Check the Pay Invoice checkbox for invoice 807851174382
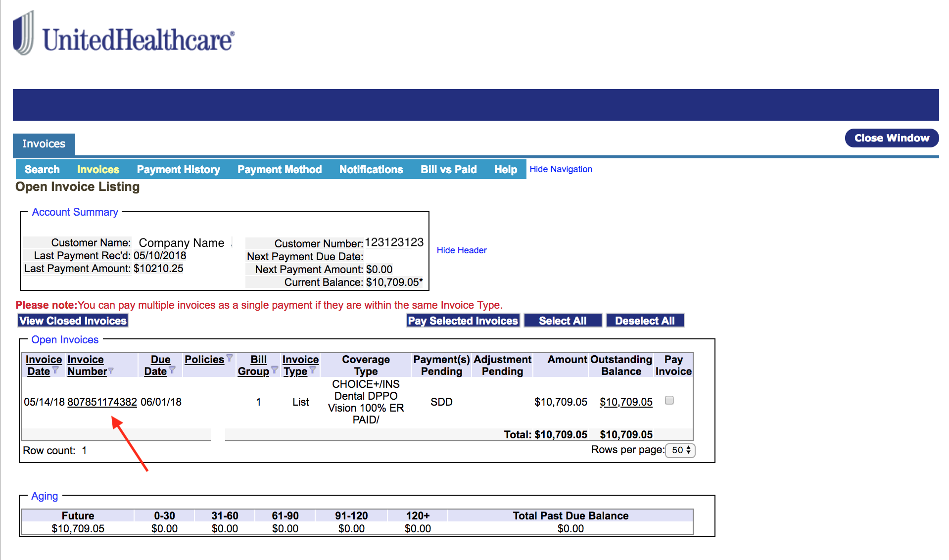Screen dimensions: 949x560 click(x=669, y=401)
